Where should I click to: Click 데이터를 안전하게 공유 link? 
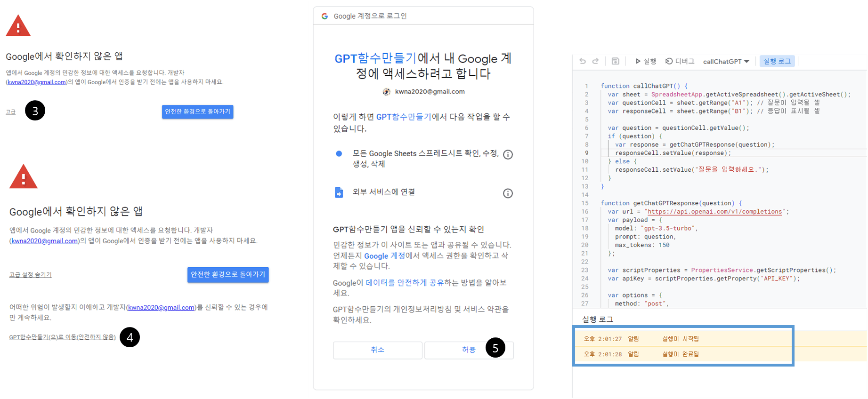pos(405,283)
